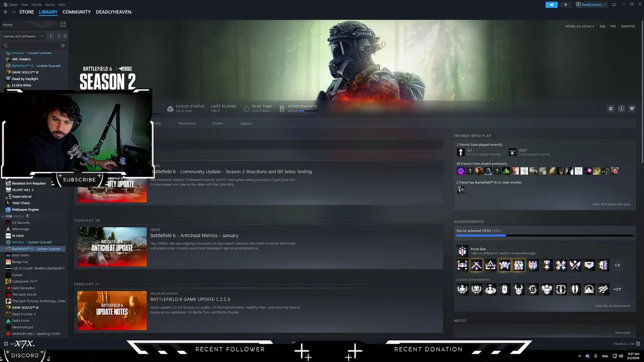Open the announcements megaphone button
The image size is (644, 362).
(551, 5)
